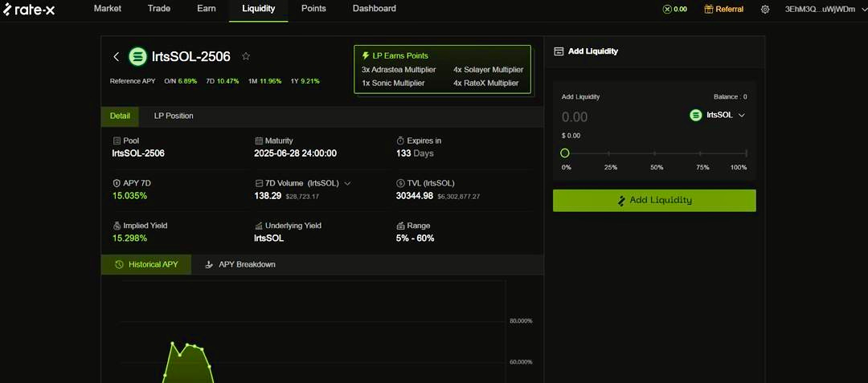Viewport: 868px width, 383px height.
Task: Click the 4x Solayer Multiplier text
Action: pos(489,70)
